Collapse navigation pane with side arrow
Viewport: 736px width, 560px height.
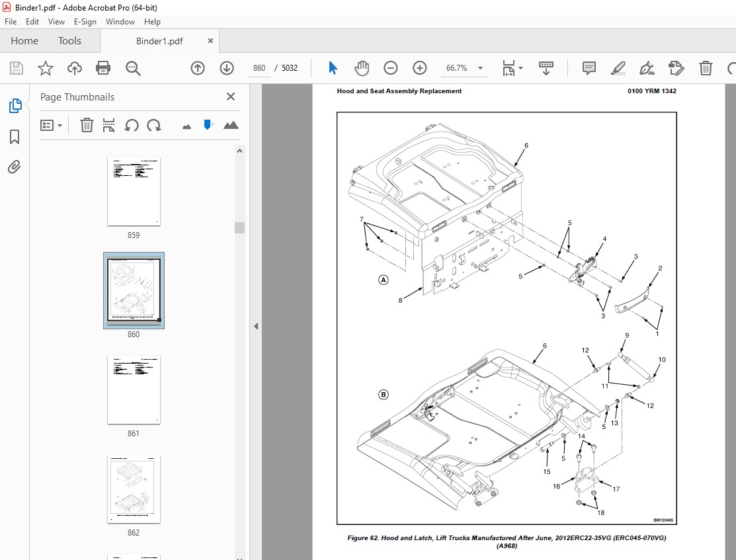tap(256, 326)
